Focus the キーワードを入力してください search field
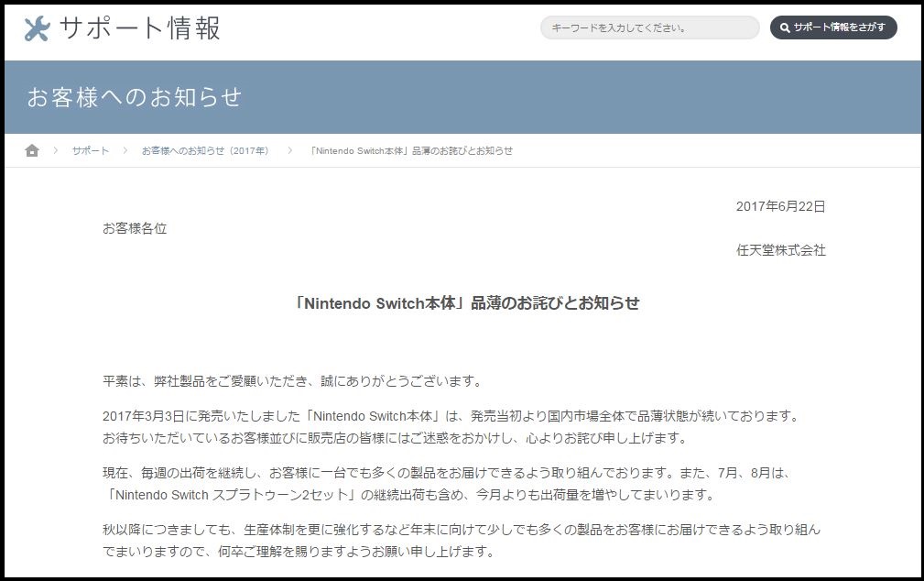Screen dimensions: 924x581 [x=650, y=27]
